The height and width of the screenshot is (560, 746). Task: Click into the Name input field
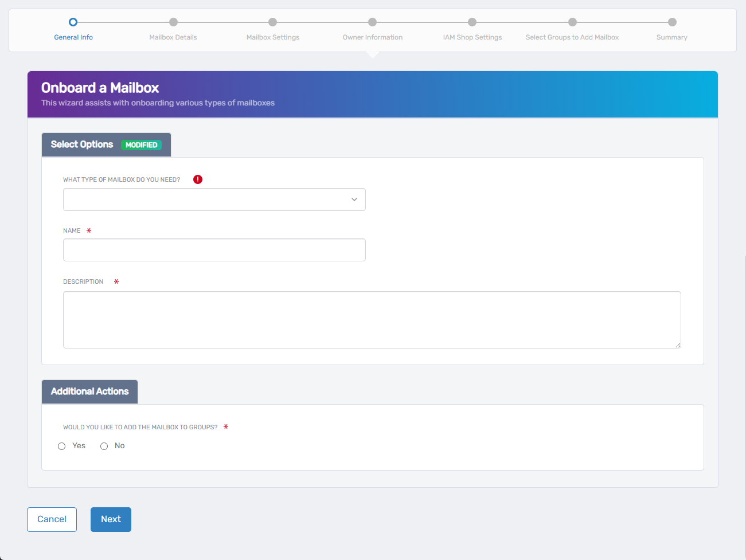(214, 250)
